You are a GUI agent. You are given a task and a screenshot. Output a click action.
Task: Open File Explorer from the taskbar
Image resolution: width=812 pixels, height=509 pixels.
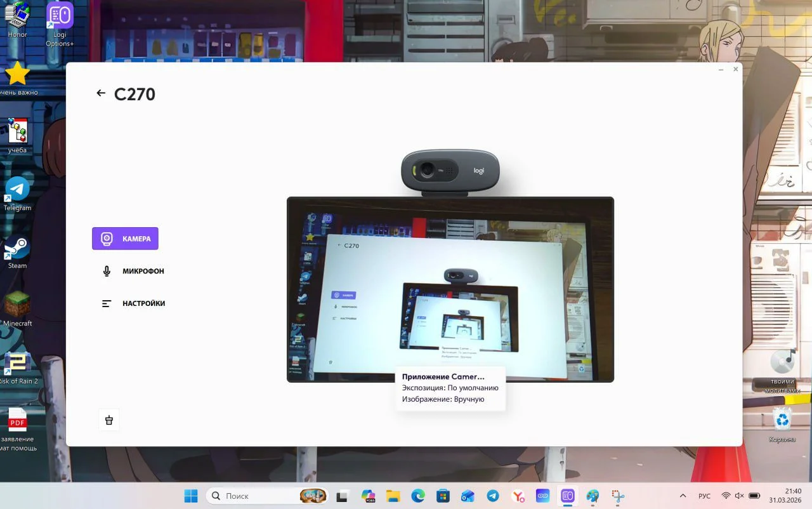coord(393,496)
